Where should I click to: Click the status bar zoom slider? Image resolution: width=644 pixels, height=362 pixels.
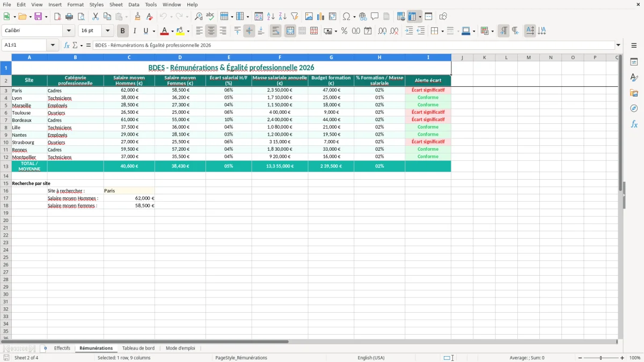(601, 358)
